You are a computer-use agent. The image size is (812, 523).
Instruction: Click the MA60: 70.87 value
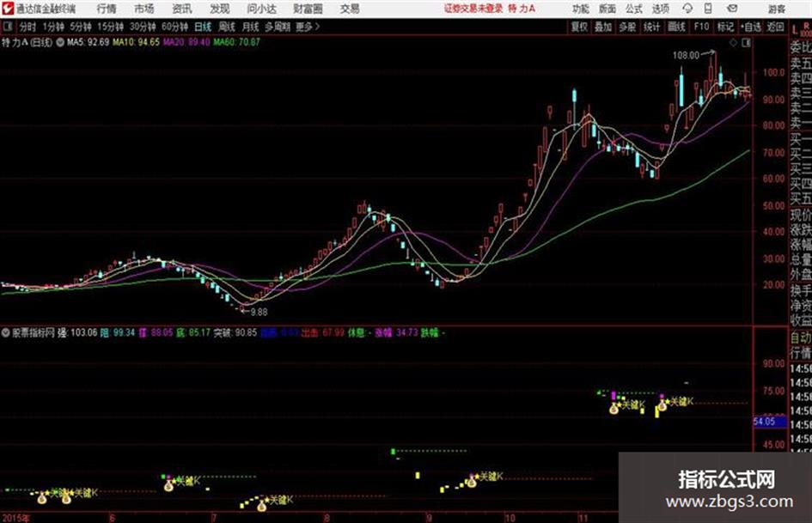tap(236, 42)
